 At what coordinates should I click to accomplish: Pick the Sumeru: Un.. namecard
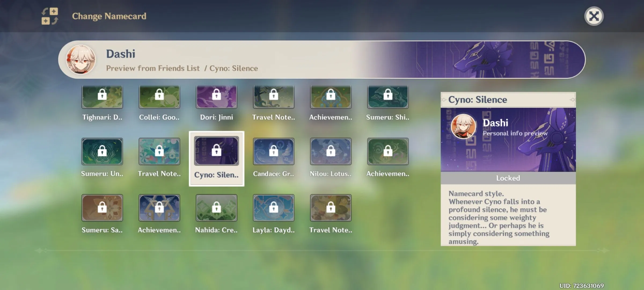(102, 152)
